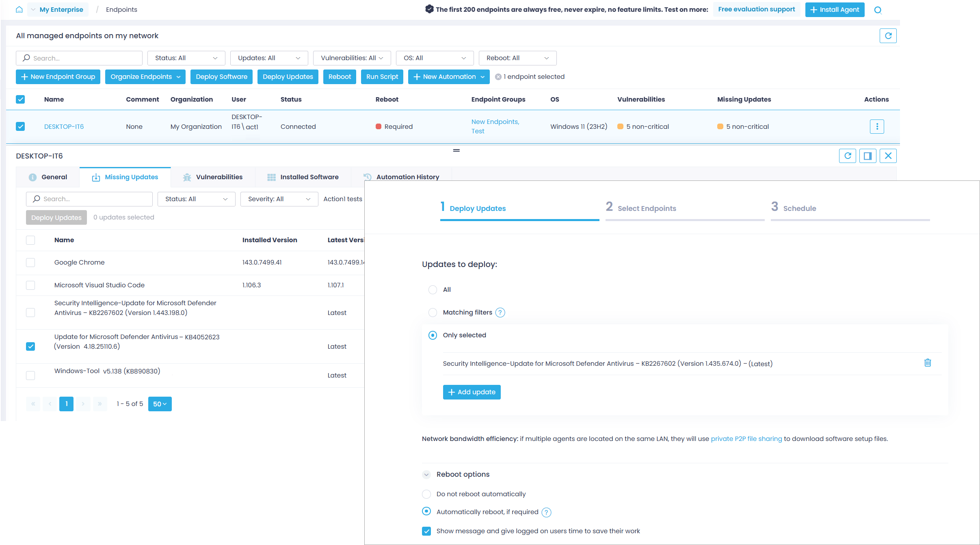Screen dimensions: 980x545
Task: Click the endpoints Search input field
Action: coord(79,58)
